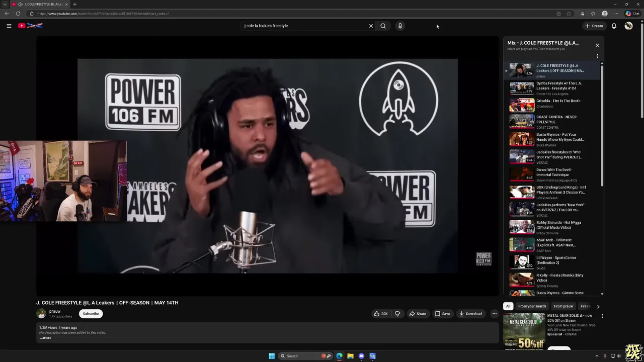Open the prauw channel name link
The height and width of the screenshot is (362, 644).
click(x=55, y=311)
